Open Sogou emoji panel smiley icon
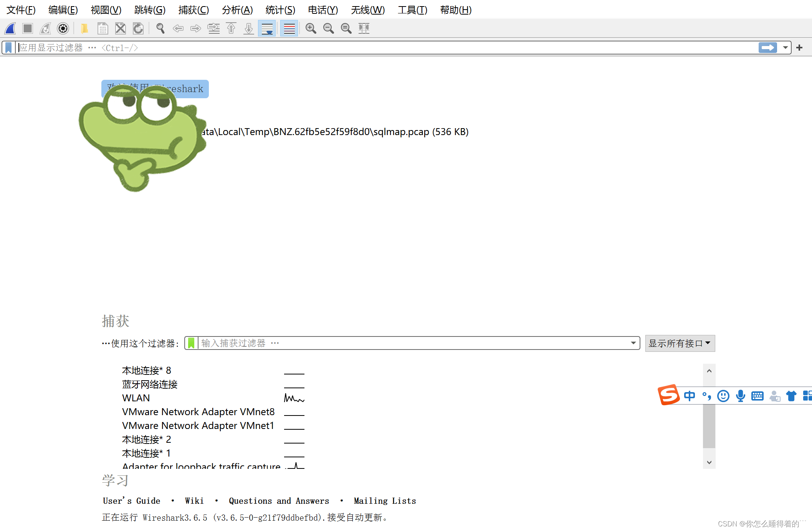This screenshot has height=531, width=812. [x=723, y=396]
